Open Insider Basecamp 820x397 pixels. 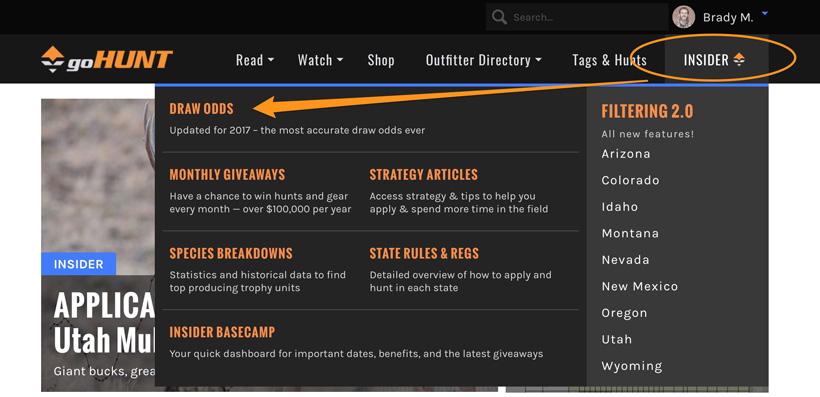(222, 332)
